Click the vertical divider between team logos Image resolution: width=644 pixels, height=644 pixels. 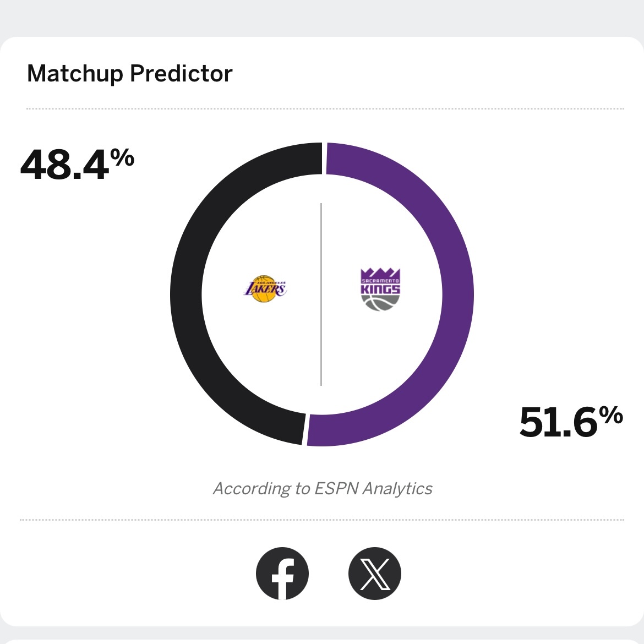tap(321, 294)
